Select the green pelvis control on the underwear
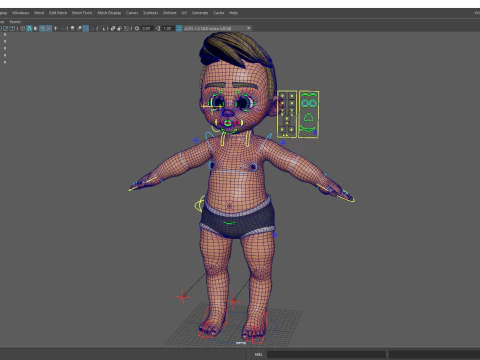Image resolution: width=480 pixels, height=360 pixels. [x=230, y=223]
